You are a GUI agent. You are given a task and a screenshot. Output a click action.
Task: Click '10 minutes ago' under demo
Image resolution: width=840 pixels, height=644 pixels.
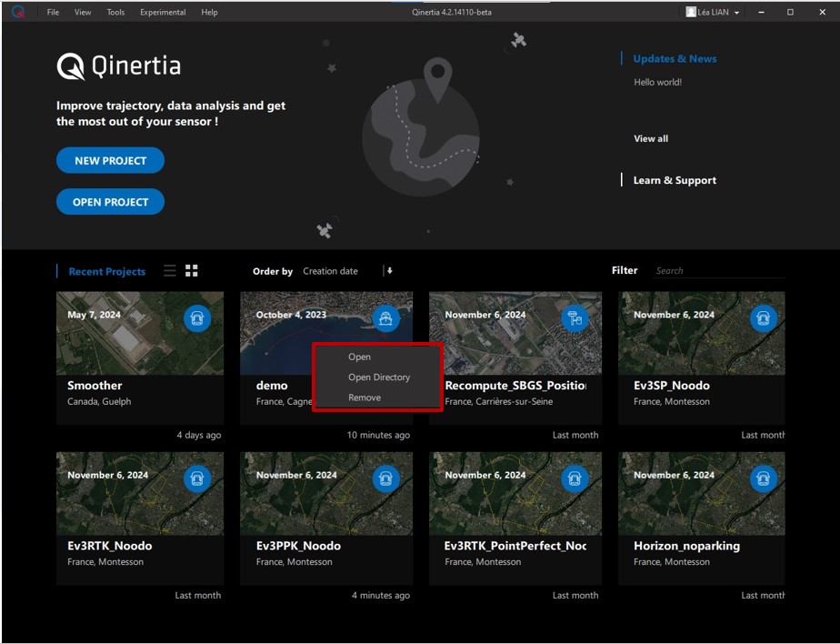click(x=378, y=435)
